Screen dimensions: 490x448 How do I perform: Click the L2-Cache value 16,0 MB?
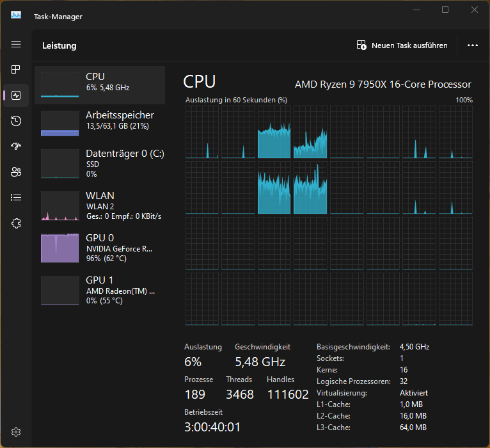coord(413,416)
